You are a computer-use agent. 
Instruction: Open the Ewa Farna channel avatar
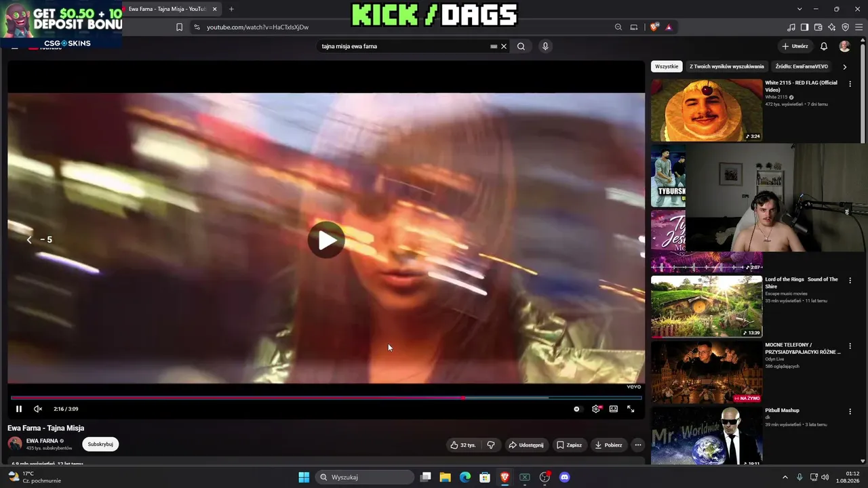pos(15,444)
